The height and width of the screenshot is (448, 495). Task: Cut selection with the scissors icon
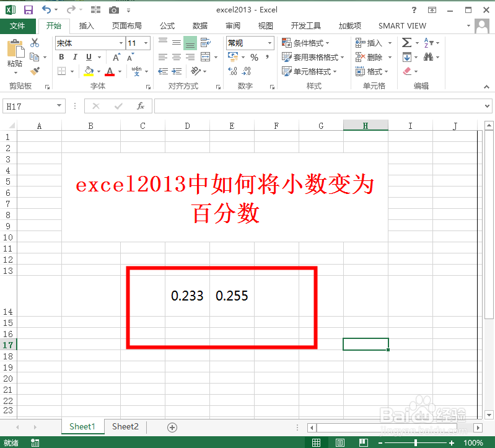click(x=35, y=43)
